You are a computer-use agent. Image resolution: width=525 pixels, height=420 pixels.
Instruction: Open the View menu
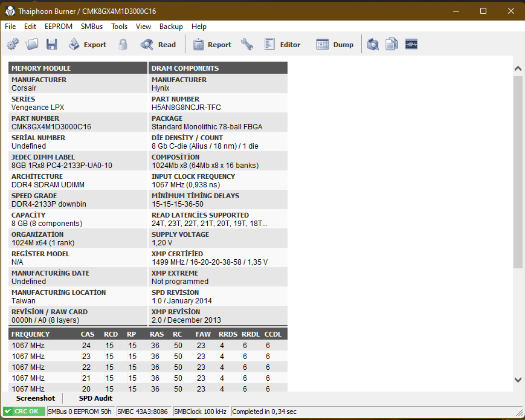(x=143, y=27)
